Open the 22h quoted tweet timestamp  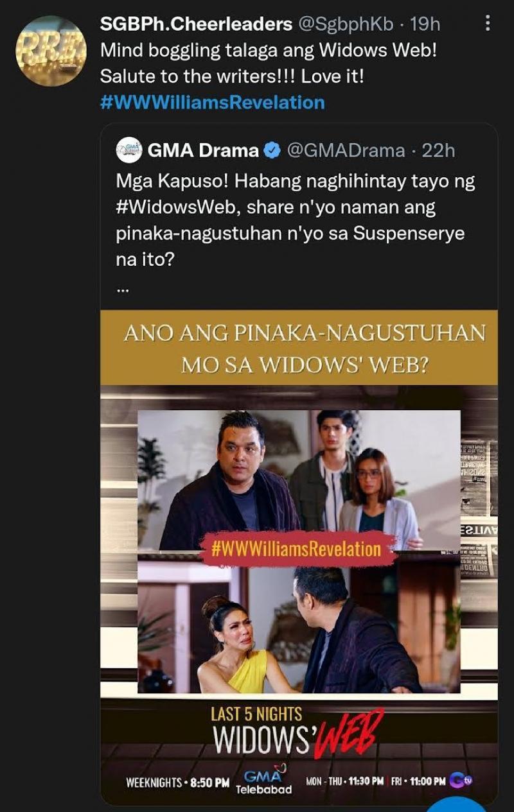point(439,151)
